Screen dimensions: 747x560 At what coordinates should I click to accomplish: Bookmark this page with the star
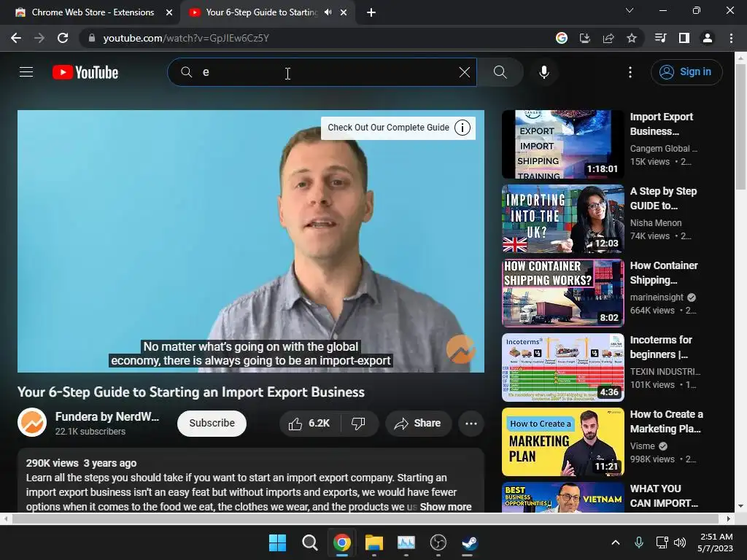pyautogui.click(x=632, y=38)
